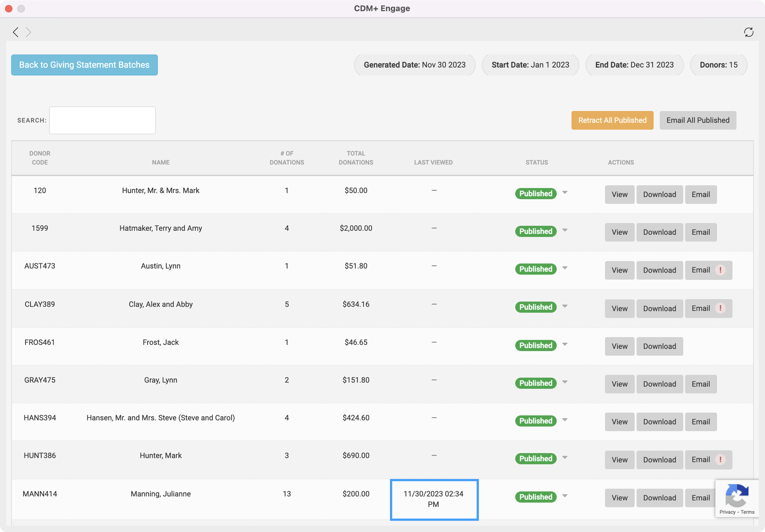
Task: Open the reCAPTCHA Privacy link
Action: (x=727, y=512)
